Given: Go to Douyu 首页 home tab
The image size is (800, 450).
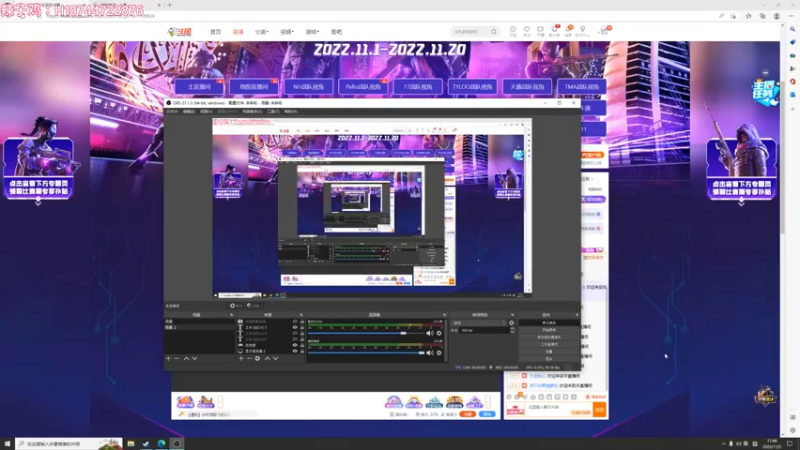Looking at the screenshot, I should click(x=216, y=32).
